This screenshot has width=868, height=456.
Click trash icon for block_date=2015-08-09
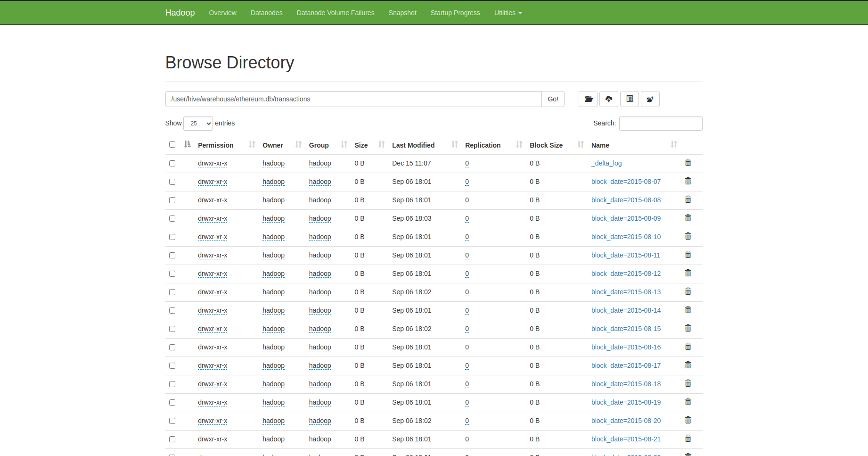click(688, 218)
